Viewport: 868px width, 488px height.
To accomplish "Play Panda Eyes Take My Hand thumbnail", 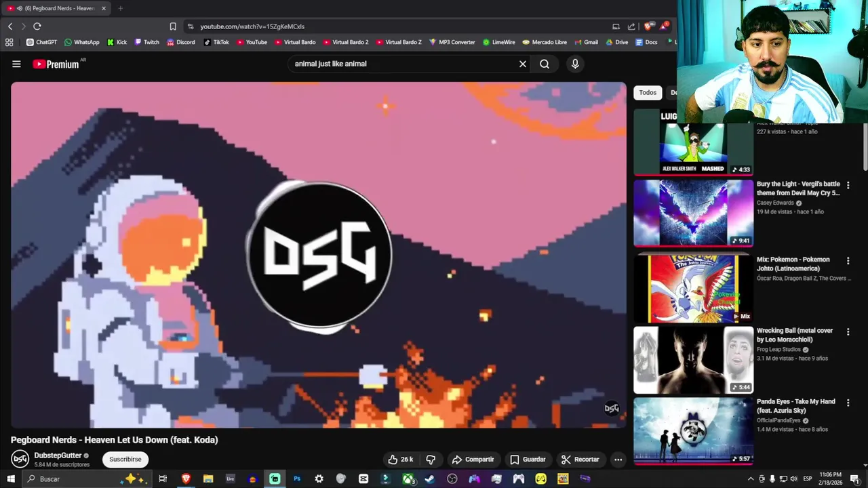I will (x=693, y=431).
